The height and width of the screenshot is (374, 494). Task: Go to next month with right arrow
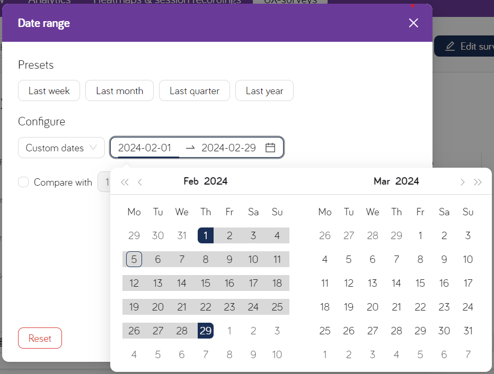pos(462,182)
